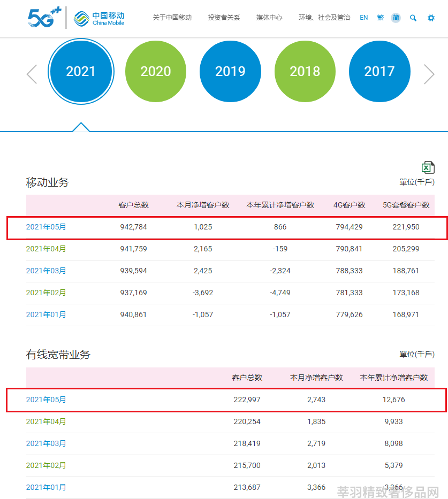Click 2021年04月 in 移动业务 table
Screen dimensions: 448x499
pos(46,249)
